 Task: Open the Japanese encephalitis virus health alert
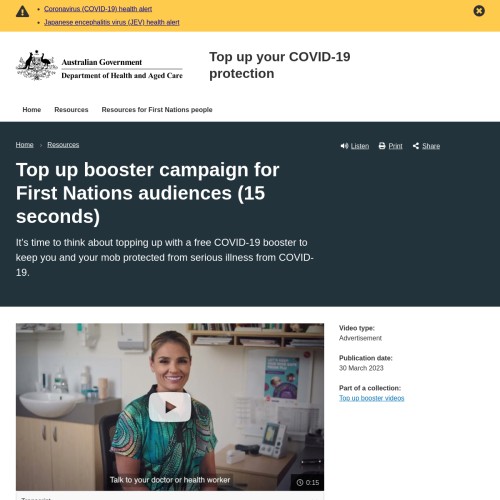(112, 22)
